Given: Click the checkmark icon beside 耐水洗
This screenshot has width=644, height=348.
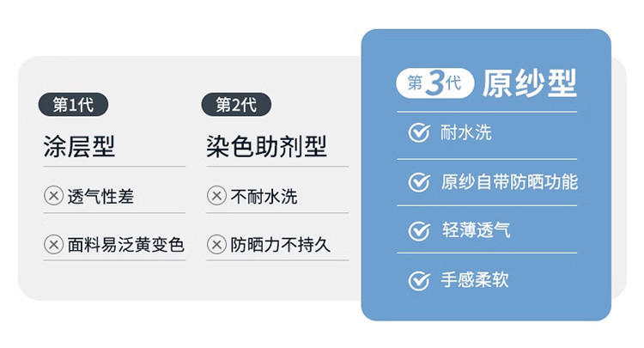Looking at the screenshot, I should click(x=418, y=133).
